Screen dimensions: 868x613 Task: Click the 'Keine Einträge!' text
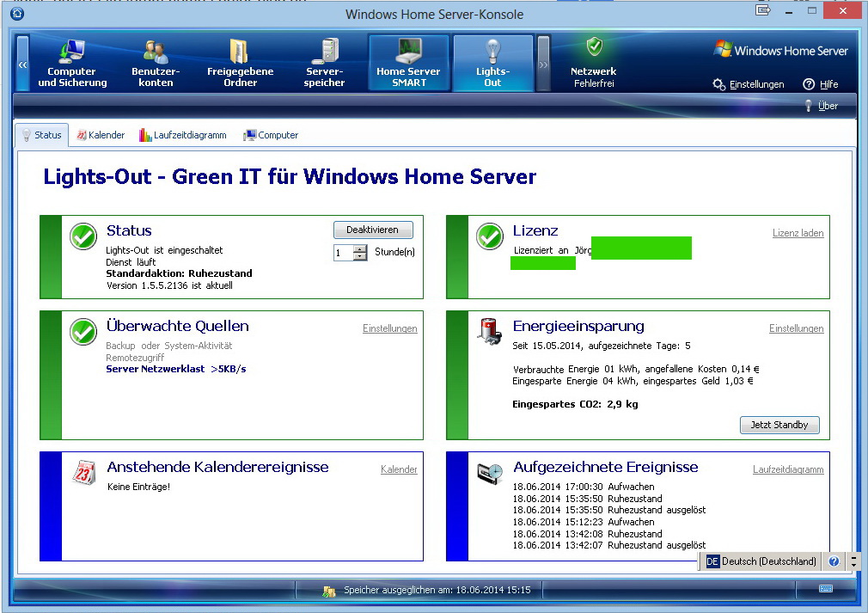[x=138, y=487]
